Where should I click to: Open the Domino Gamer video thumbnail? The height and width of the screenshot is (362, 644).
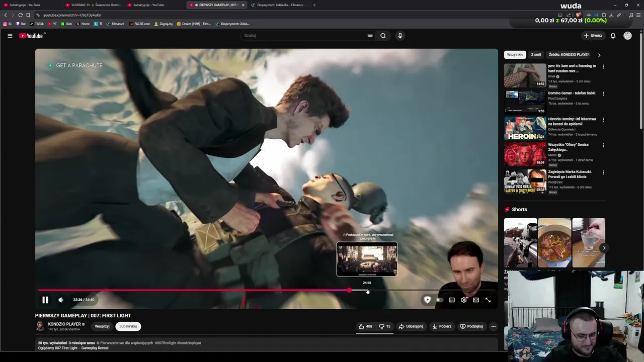pos(525,102)
